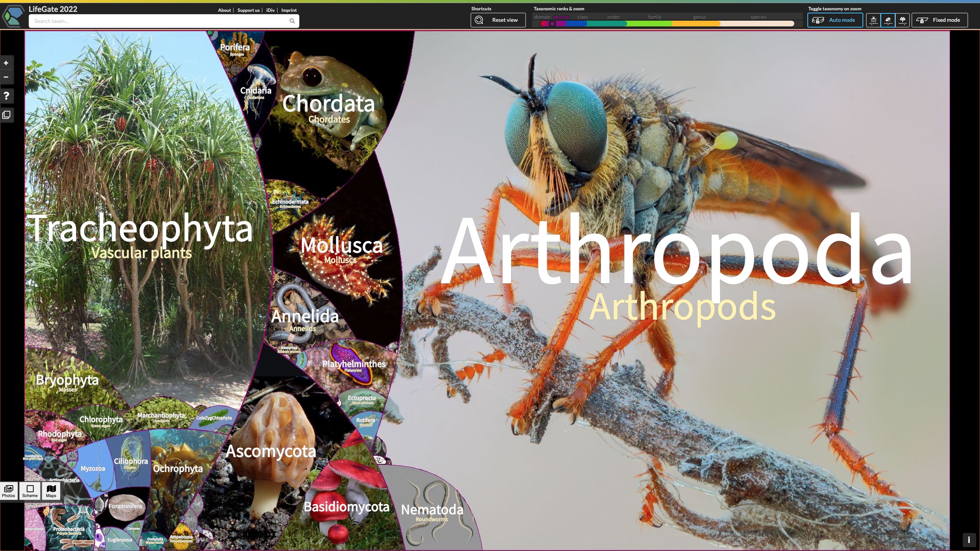Switch to Fixed mode
This screenshot has width=980, height=551.
[939, 20]
